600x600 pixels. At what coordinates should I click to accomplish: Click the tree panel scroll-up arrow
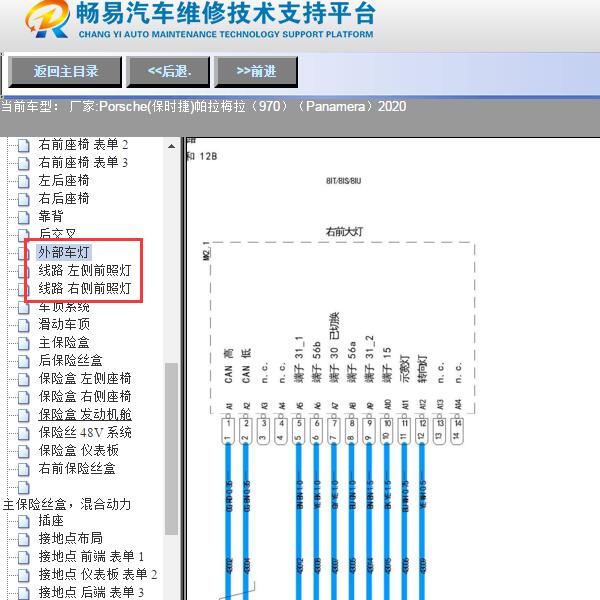coord(171,147)
